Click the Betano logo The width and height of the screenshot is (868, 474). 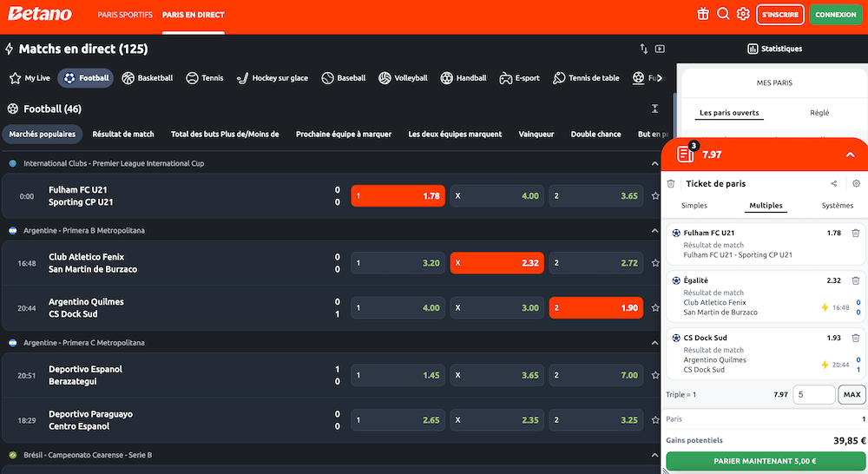(40, 14)
